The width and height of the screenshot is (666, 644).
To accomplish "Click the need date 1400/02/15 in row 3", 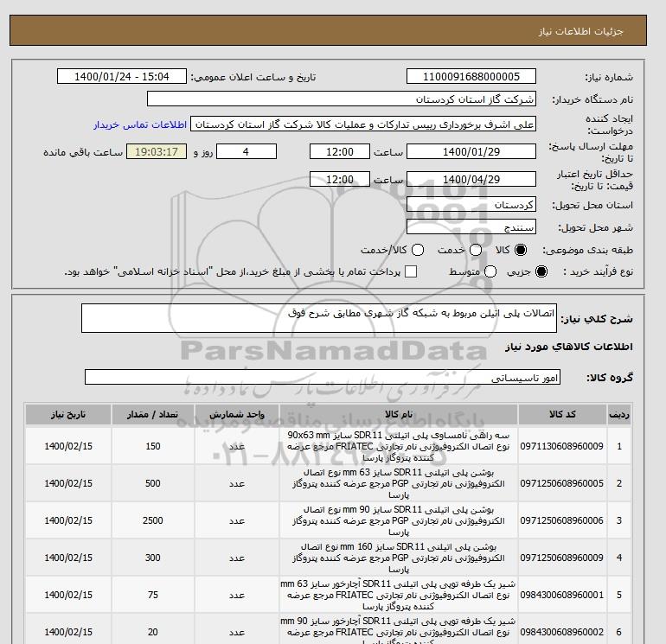I will (68, 520).
